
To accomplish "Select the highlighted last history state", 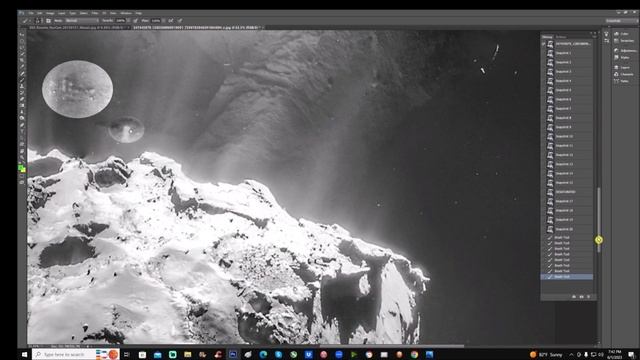I will [x=567, y=277].
